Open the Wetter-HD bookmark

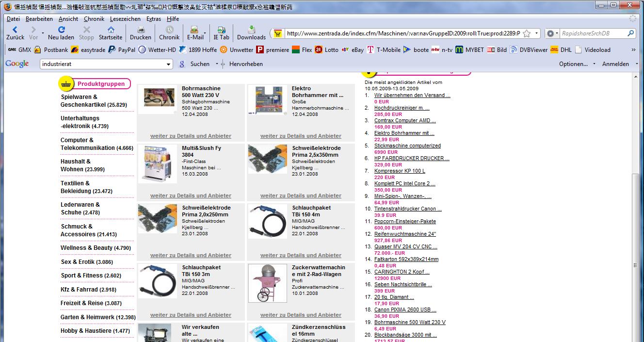[x=157, y=49]
